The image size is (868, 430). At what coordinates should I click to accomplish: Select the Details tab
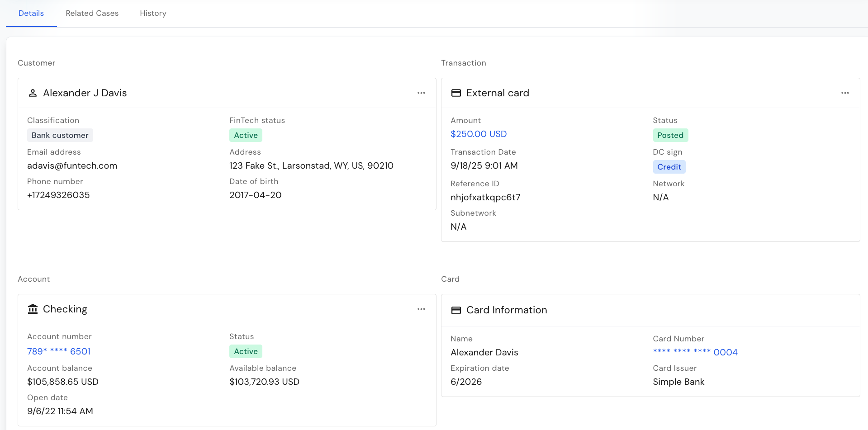[31, 14]
